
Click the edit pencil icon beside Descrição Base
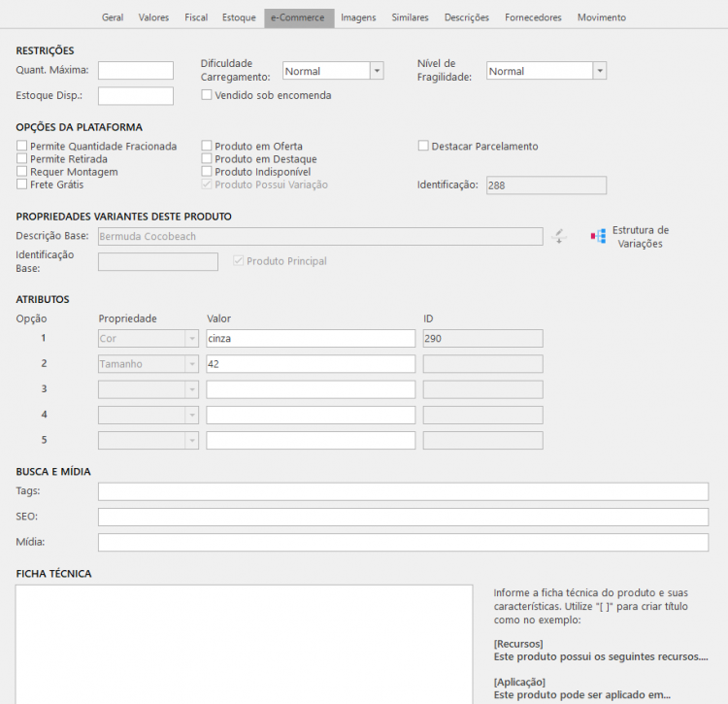(559, 236)
